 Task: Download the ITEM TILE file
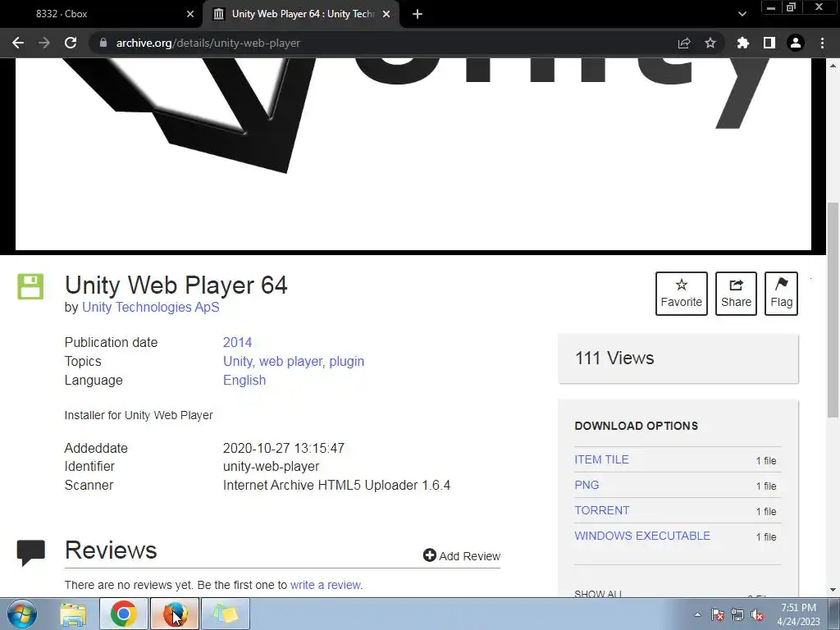pyautogui.click(x=601, y=459)
